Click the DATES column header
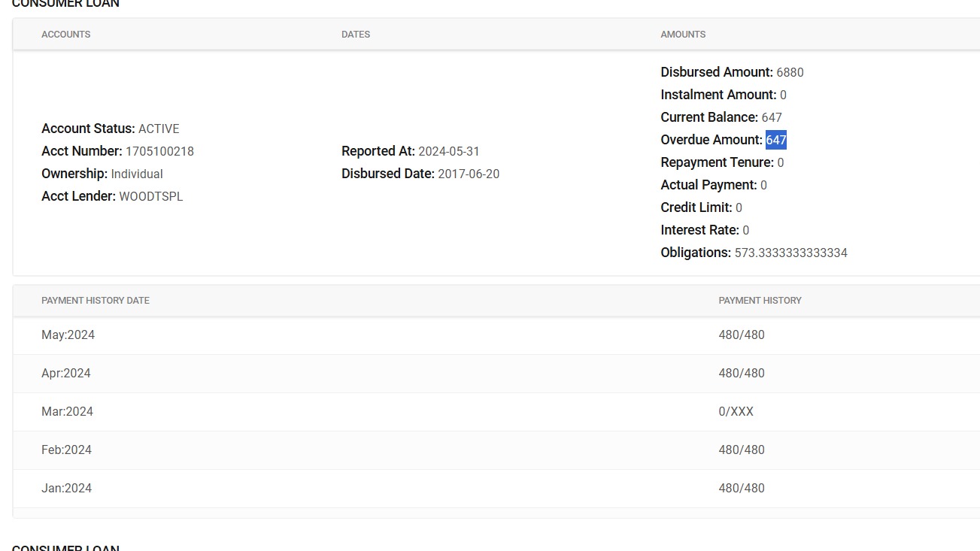The width and height of the screenshot is (980, 551). pyautogui.click(x=356, y=35)
